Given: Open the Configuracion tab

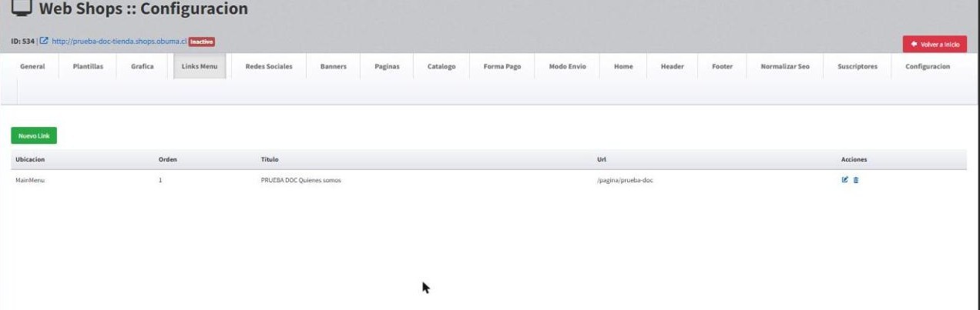Looking at the screenshot, I should click(x=928, y=66).
